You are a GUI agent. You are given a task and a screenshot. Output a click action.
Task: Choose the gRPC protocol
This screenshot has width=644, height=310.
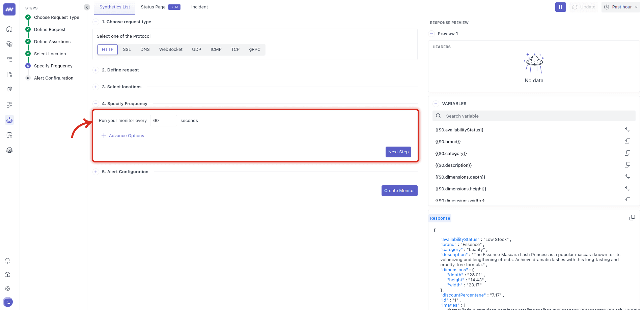point(255,50)
